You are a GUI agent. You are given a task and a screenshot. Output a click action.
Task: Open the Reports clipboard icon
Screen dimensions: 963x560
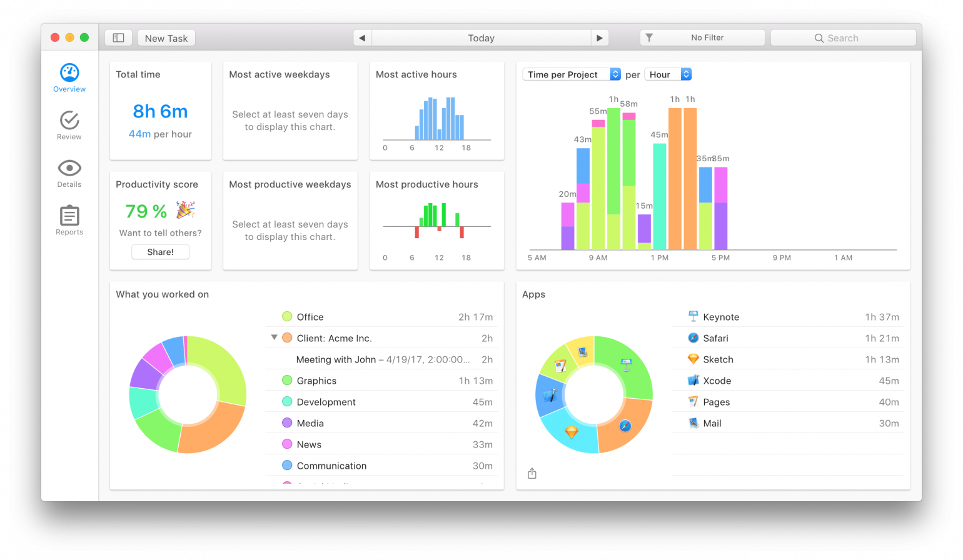click(x=69, y=216)
